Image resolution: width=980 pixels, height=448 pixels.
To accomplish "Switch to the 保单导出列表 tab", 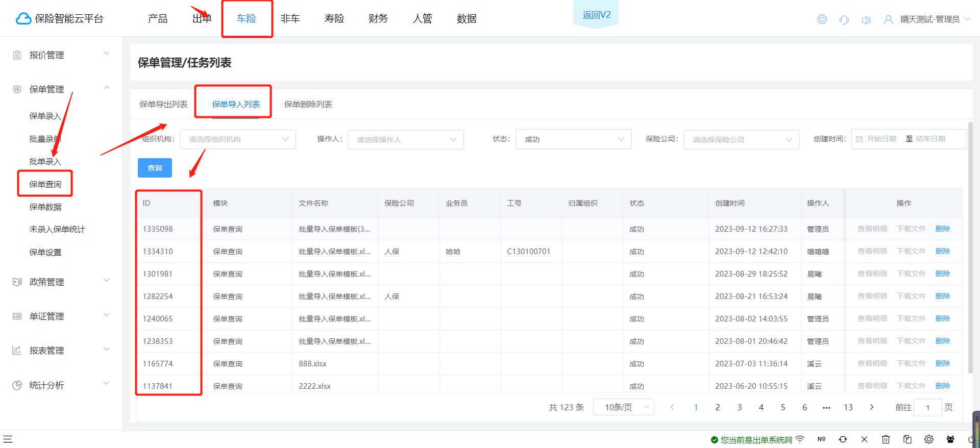I will click(x=163, y=104).
